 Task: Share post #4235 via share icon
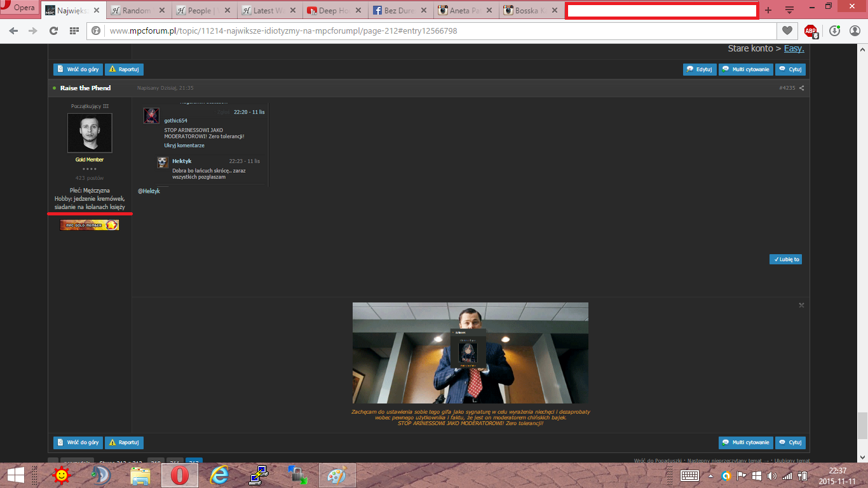pyautogui.click(x=802, y=88)
